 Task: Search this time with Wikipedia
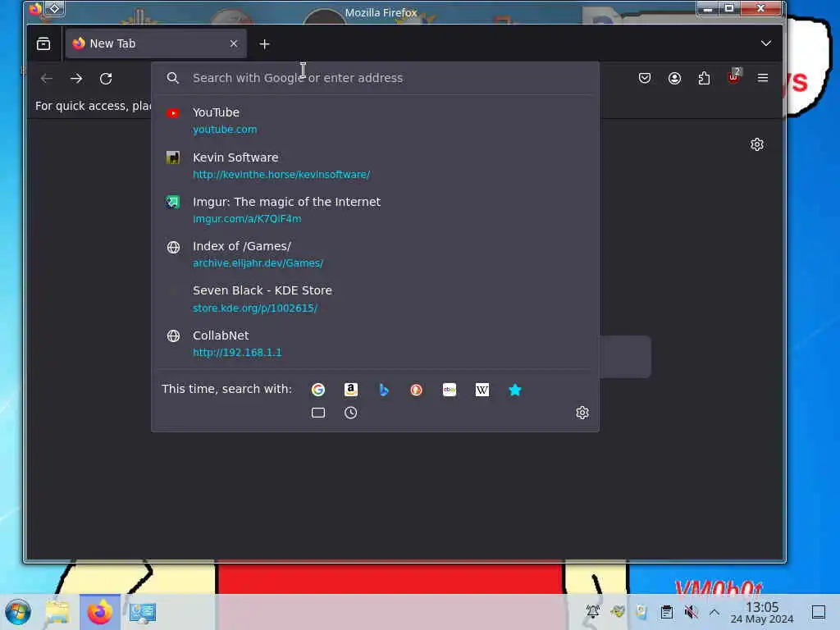[x=482, y=390]
